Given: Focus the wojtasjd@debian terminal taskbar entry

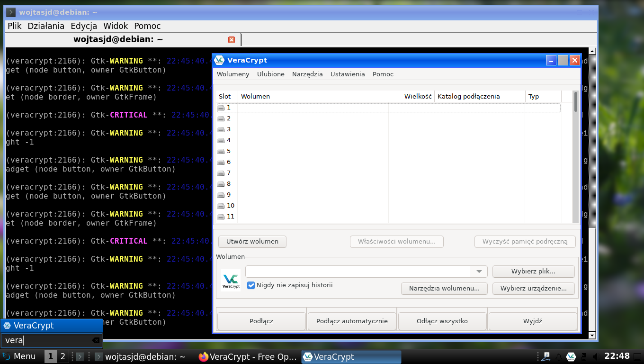Looking at the screenshot, I should point(140,356).
